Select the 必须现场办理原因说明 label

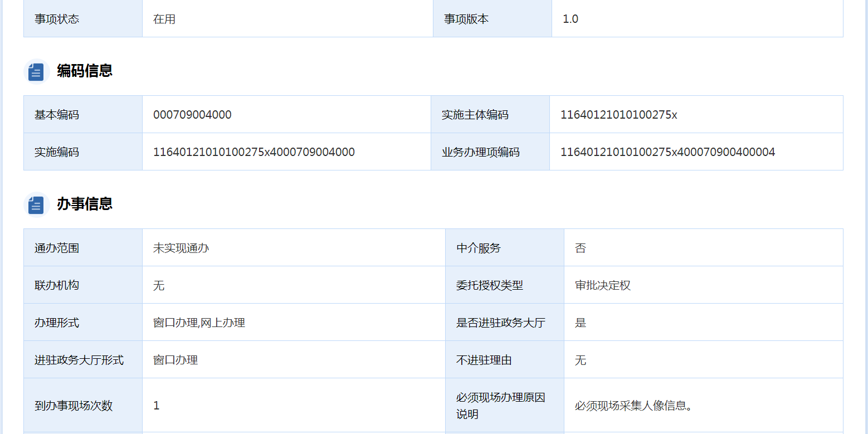(x=501, y=406)
